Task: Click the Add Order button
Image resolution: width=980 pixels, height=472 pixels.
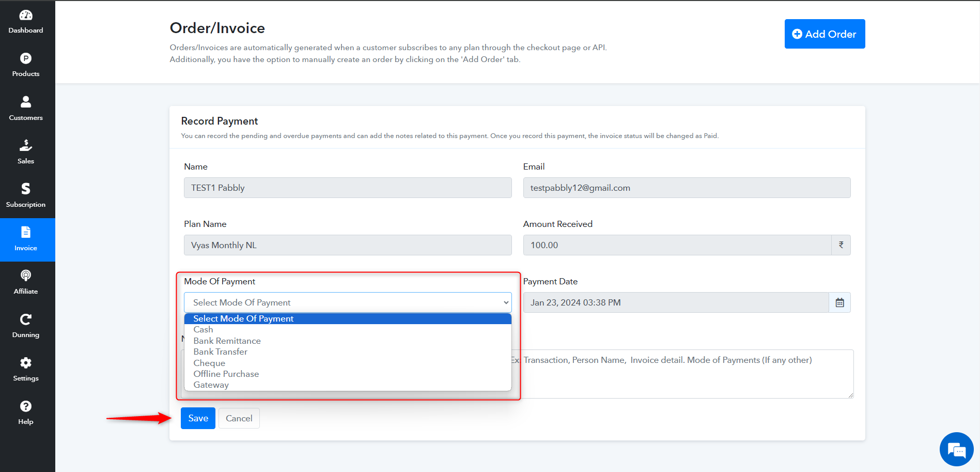Action: [x=825, y=34]
